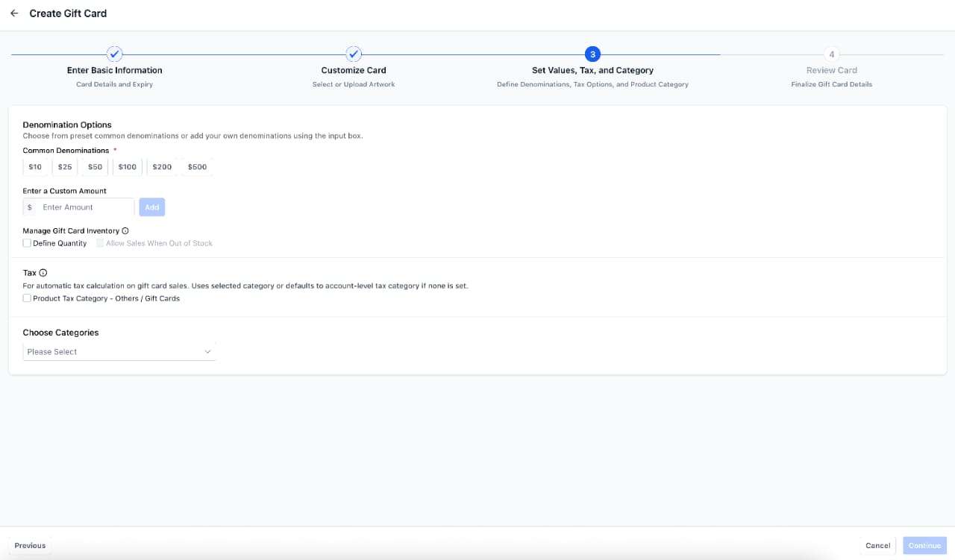Click the Cancel button

(x=877, y=546)
